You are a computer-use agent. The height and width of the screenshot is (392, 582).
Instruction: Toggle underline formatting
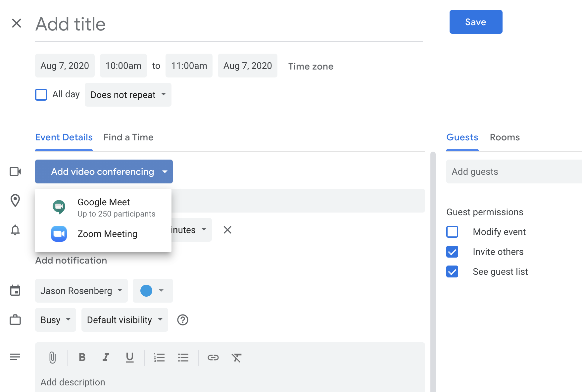130,357
